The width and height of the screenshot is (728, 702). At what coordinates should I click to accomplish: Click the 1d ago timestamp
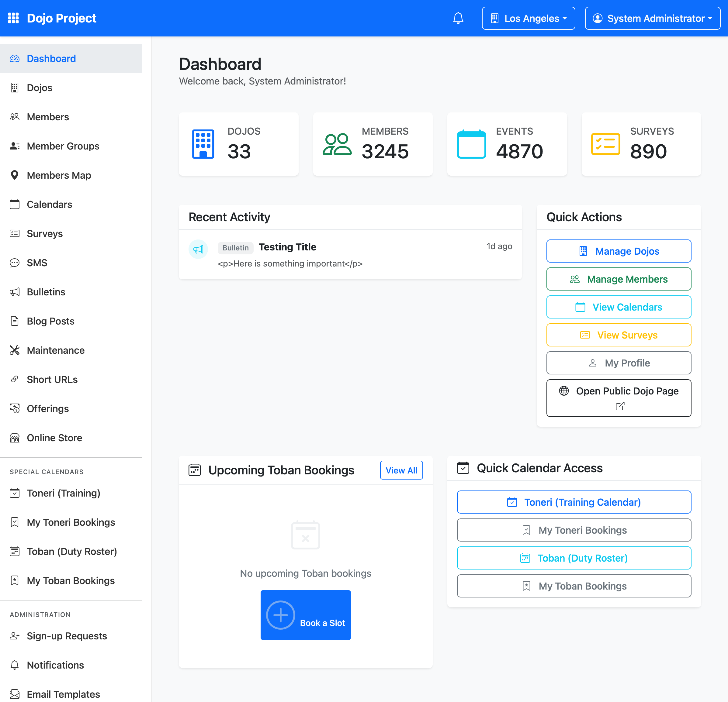pyautogui.click(x=499, y=246)
